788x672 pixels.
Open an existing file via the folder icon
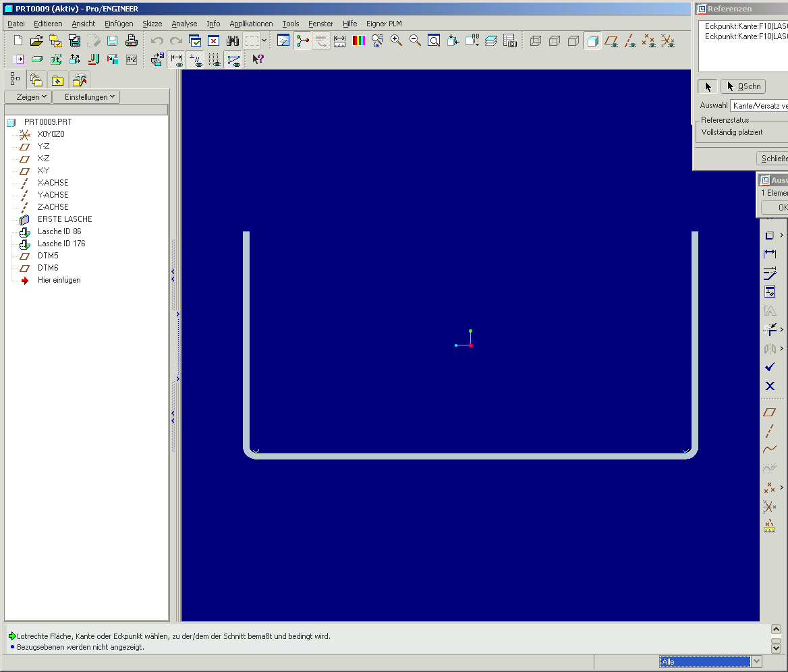[x=36, y=40]
